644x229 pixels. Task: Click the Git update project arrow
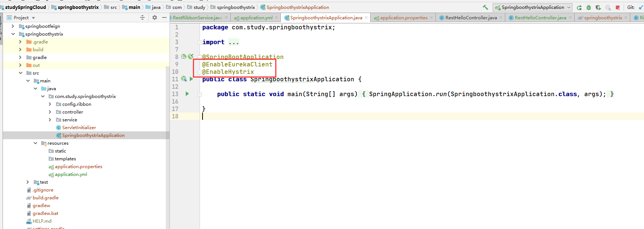pos(641,7)
